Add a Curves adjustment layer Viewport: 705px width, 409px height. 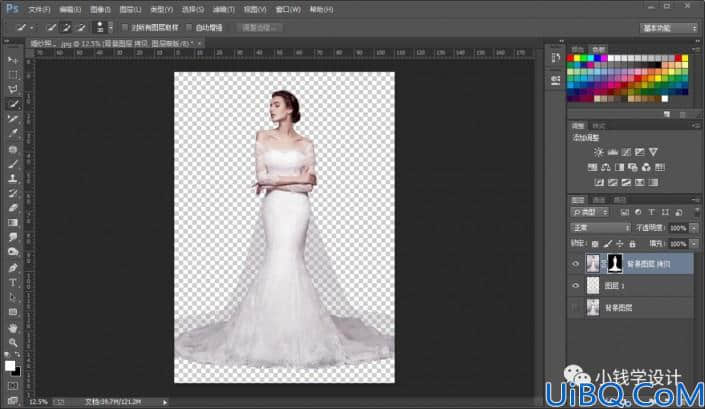pos(626,152)
